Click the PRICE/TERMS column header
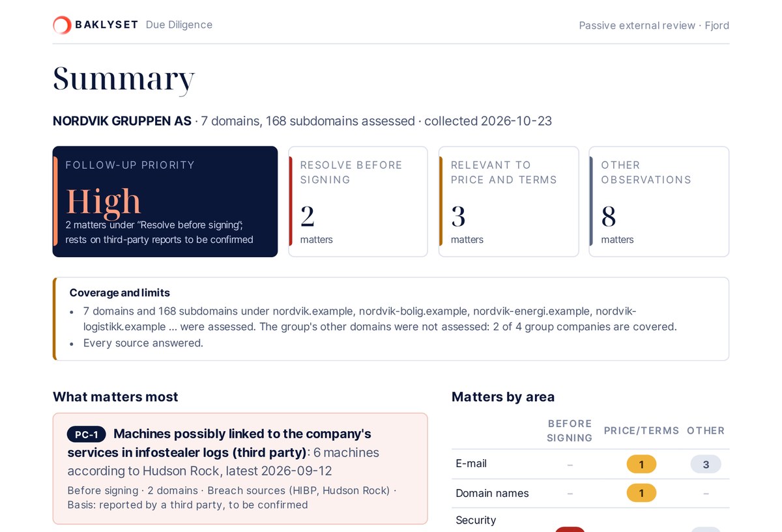 click(x=641, y=430)
